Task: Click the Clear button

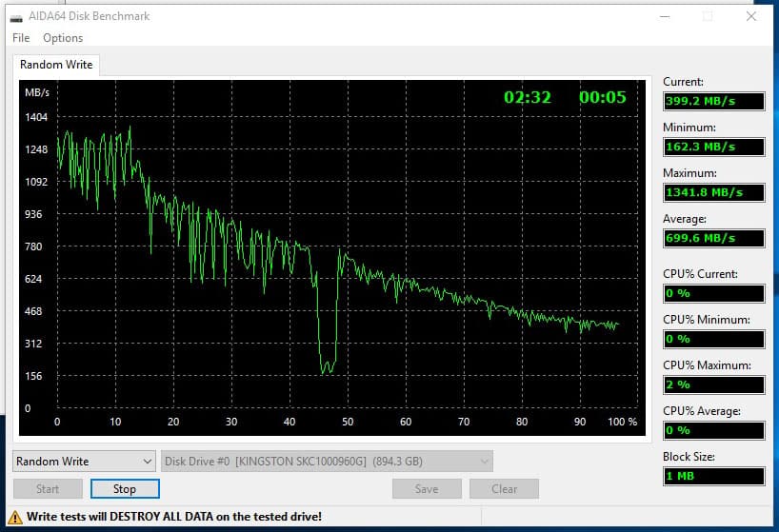Action: 505,489
